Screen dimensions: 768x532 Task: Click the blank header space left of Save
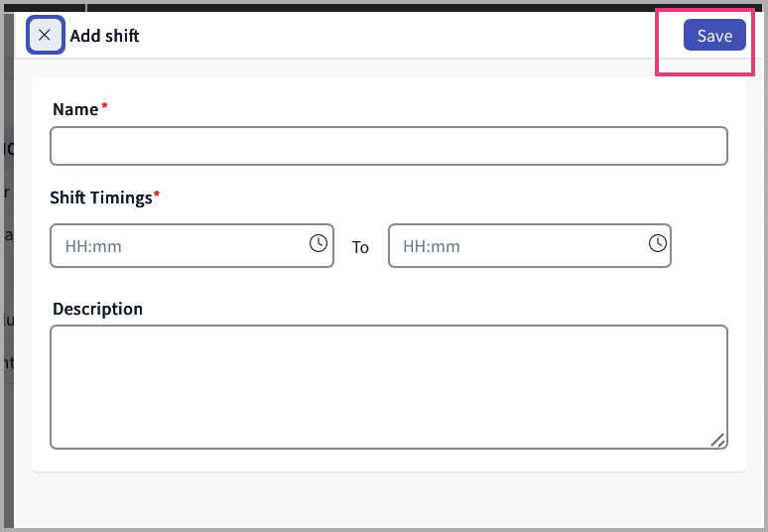pyautogui.click(x=397, y=37)
